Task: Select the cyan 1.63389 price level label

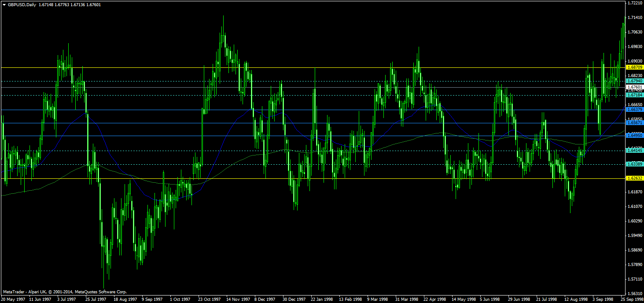Action: pos(635,164)
